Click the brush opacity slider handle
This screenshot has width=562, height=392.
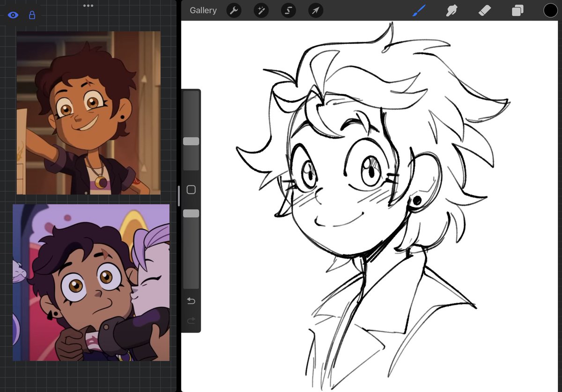pos(191,213)
